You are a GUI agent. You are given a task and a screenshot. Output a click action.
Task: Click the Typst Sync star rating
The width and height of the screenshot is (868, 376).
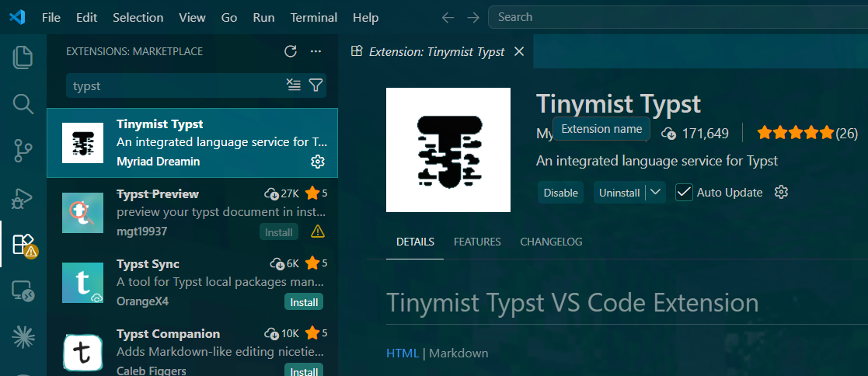316,263
